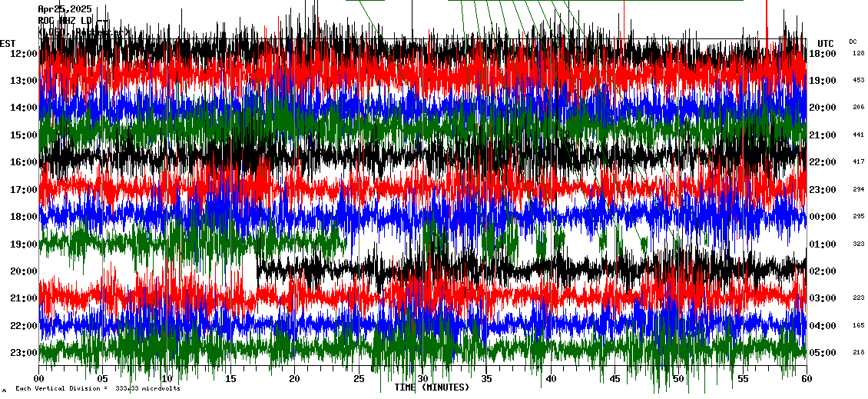Pick the DC value 453
The height and width of the screenshot is (399, 868).
click(x=859, y=81)
